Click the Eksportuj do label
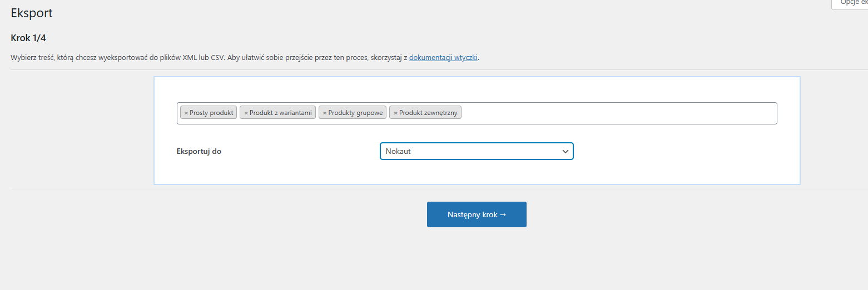The width and height of the screenshot is (868, 290). pos(199,151)
